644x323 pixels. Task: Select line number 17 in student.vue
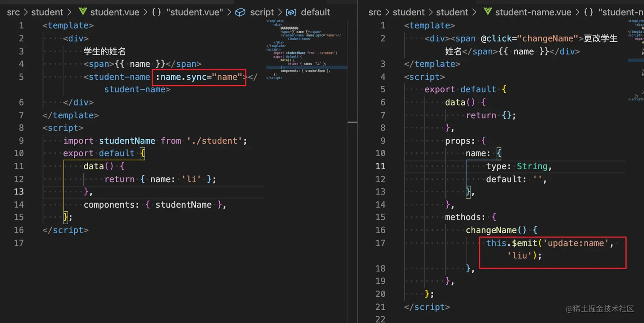[x=19, y=243]
